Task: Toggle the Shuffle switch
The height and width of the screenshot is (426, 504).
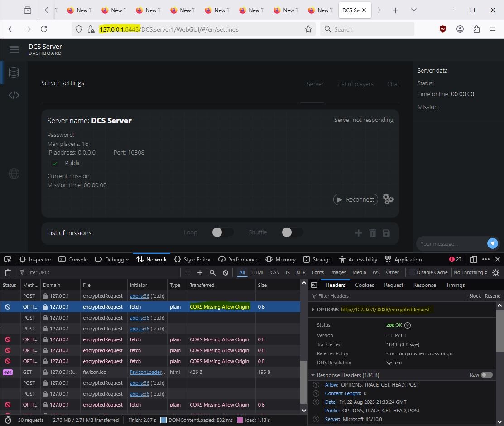Action: (292, 232)
